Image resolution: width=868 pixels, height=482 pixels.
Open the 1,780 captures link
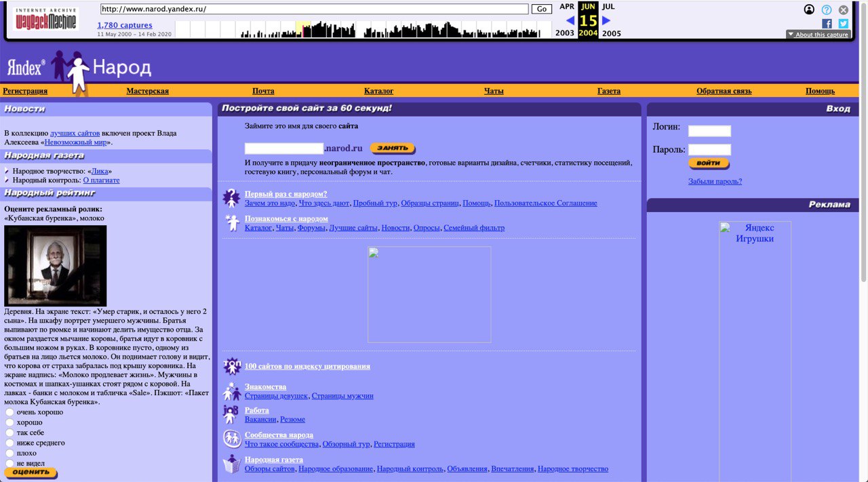pyautogui.click(x=124, y=26)
